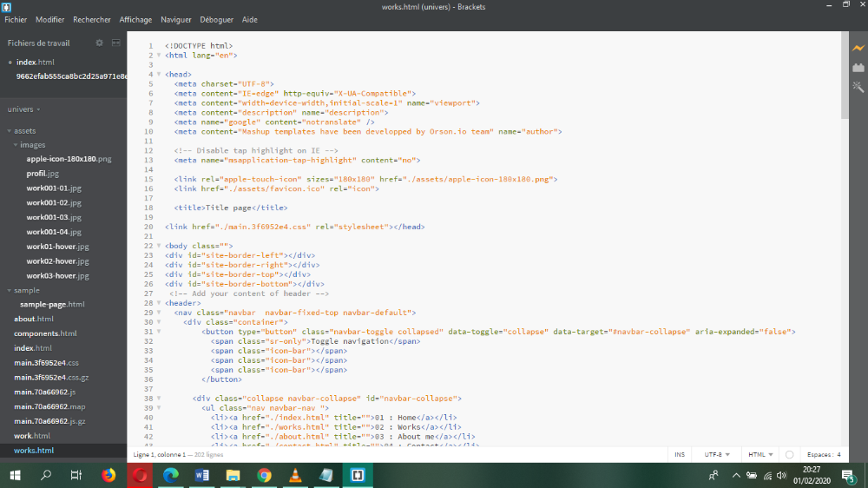The width and height of the screenshot is (868, 488).
Task: Open Live Preview lightning icon
Action: point(858,49)
